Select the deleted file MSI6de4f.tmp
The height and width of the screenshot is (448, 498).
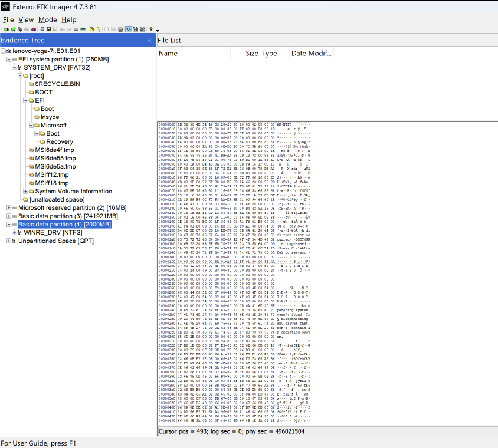click(x=54, y=150)
